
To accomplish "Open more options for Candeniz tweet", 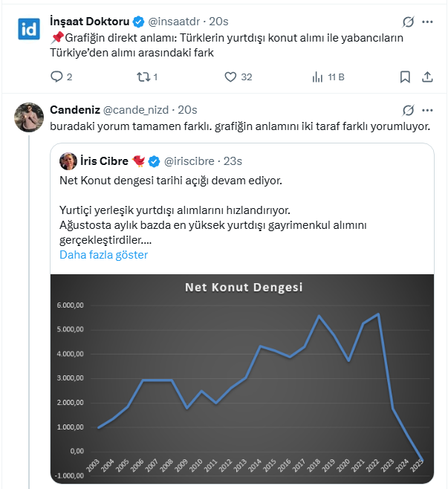I will point(429,110).
